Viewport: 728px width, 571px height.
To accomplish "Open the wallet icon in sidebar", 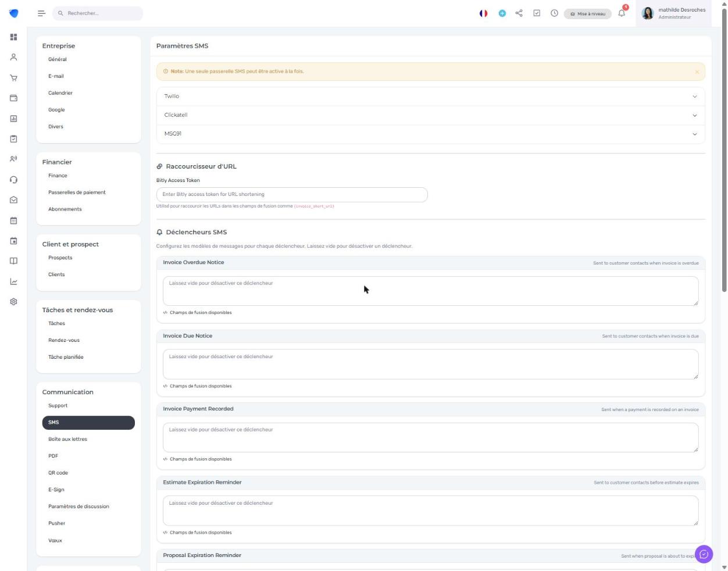I will [x=13, y=98].
